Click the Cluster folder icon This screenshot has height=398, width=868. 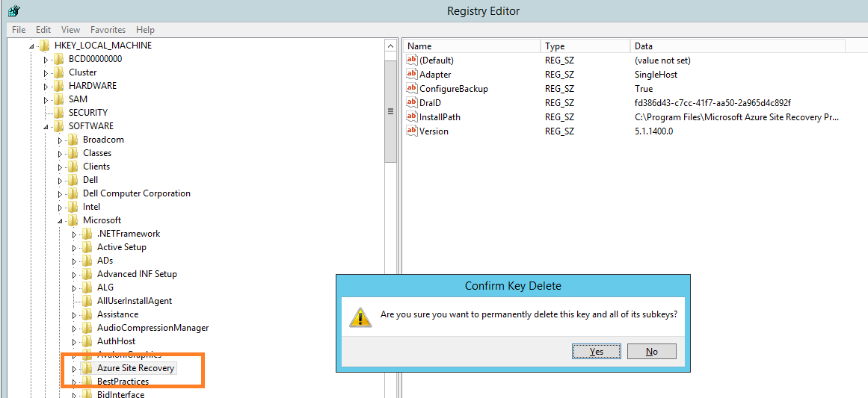[58, 72]
